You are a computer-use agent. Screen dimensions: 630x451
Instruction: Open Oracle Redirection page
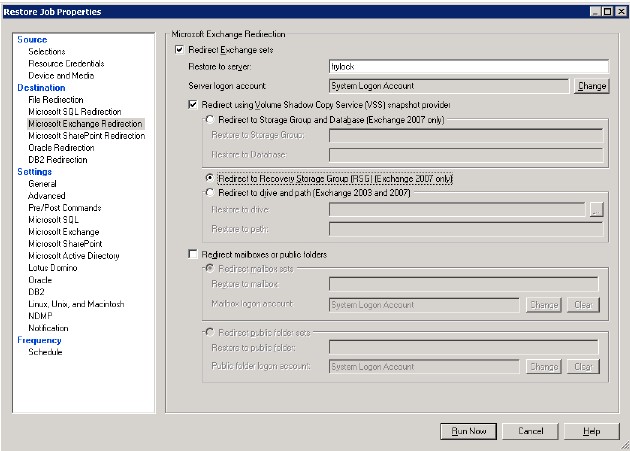coord(61,148)
